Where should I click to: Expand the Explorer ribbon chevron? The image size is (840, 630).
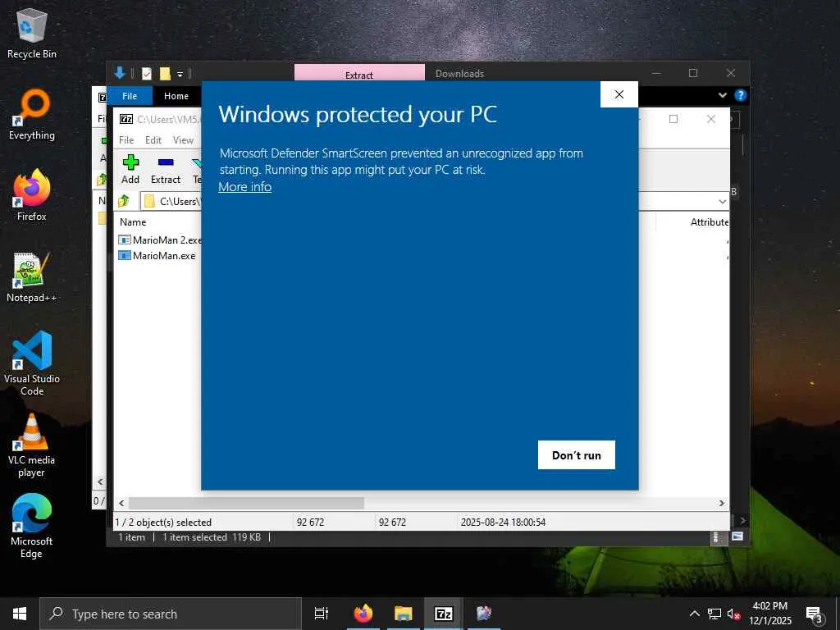722,95
